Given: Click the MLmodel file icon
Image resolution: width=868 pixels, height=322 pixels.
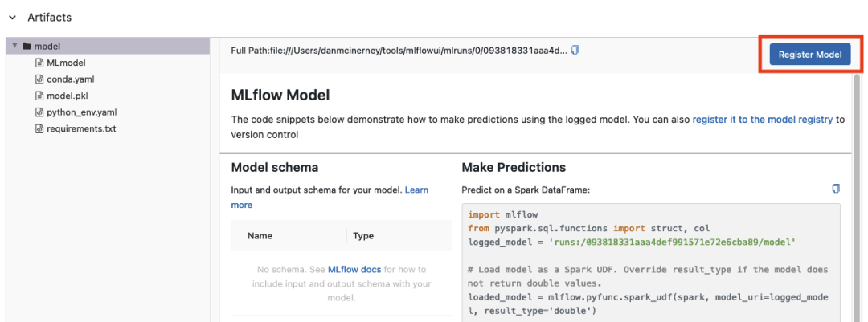Looking at the screenshot, I should tap(39, 63).
